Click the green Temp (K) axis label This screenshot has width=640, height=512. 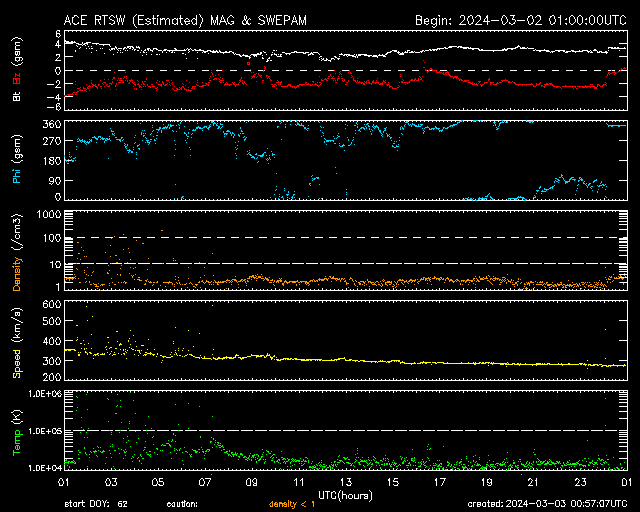(17, 430)
